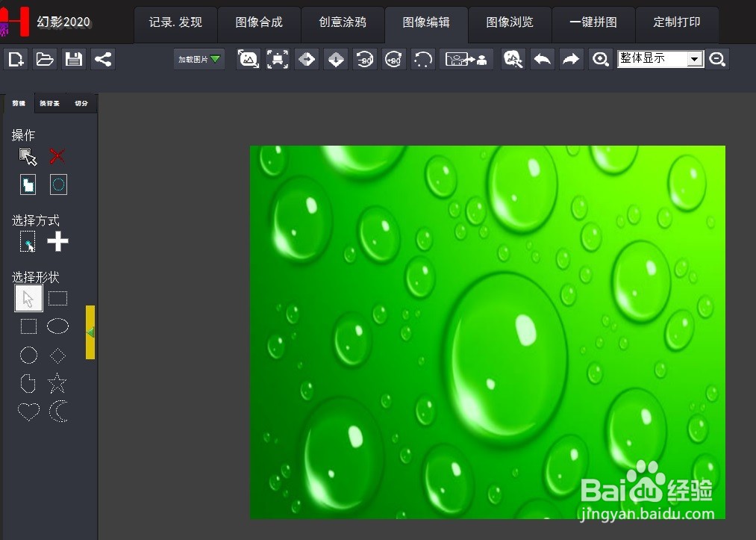Screen dimensions: 756x540
Task: Switch to the 一键拼图 tab
Action: pos(593,22)
